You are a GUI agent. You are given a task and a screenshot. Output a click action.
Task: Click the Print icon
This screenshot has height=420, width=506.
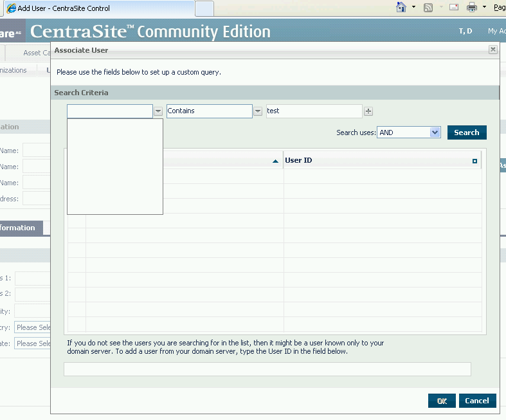point(471,7)
